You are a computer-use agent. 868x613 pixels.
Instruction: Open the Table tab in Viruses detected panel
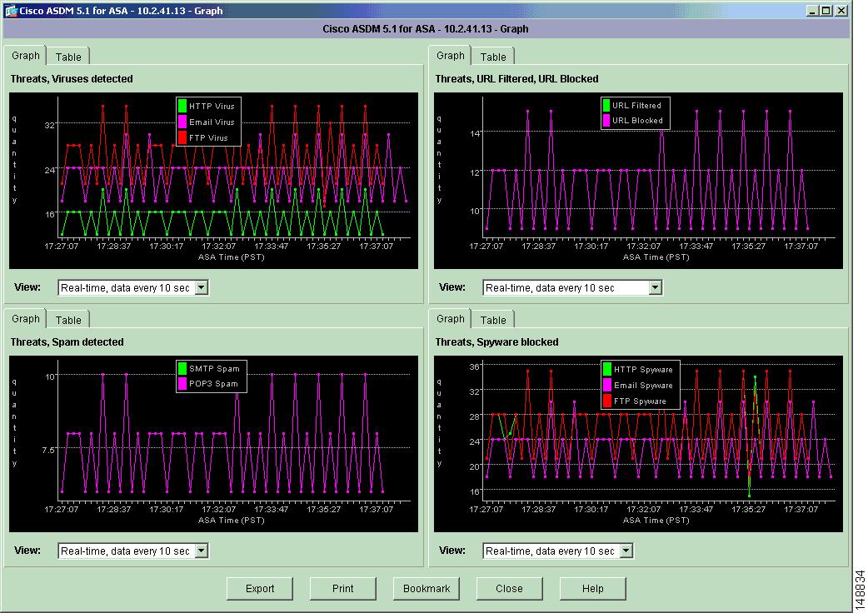68,57
